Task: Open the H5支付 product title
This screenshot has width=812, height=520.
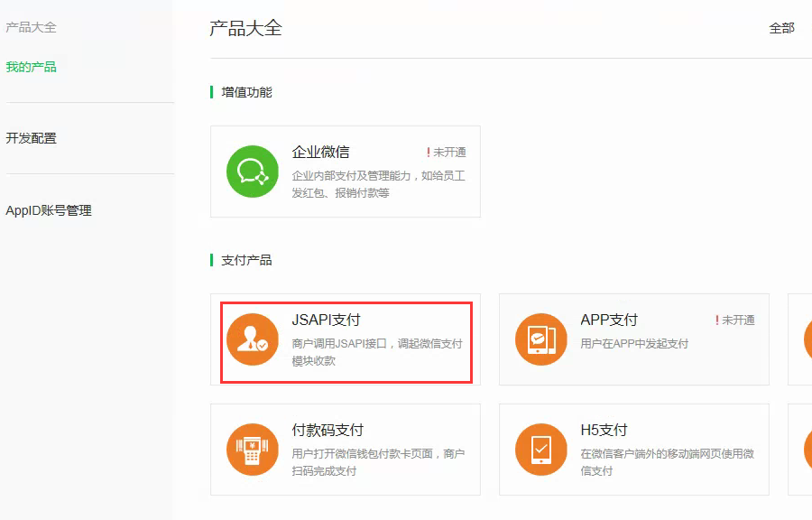Action: pyautogui.click(x=604, y=430)
